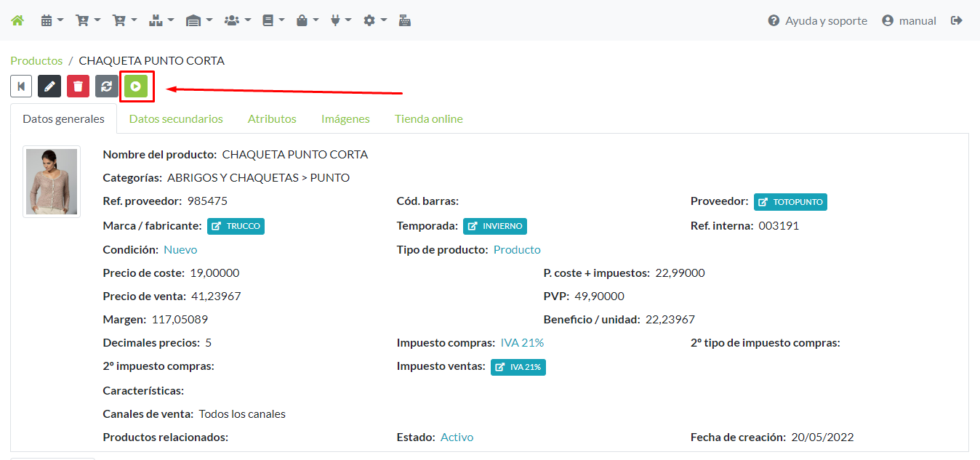Click the logout icon at top right
Image resolution: width=980 pixels, height=460 pixels.
click(957, 20)
